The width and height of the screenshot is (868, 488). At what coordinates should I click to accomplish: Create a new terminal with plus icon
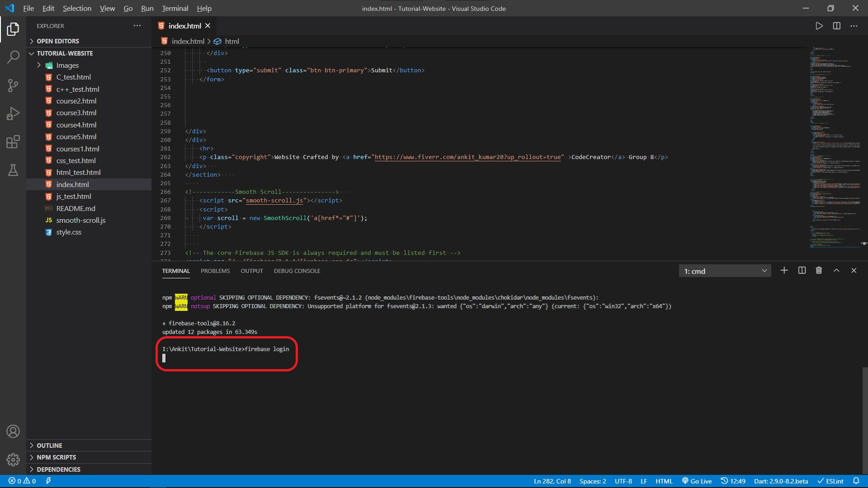[784, 270]
